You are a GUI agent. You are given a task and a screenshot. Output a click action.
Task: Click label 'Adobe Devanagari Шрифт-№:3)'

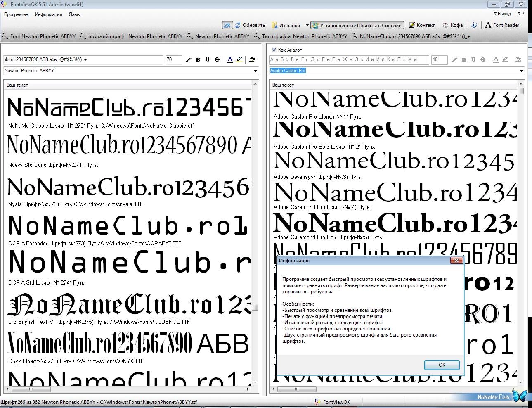click(311, 177)
